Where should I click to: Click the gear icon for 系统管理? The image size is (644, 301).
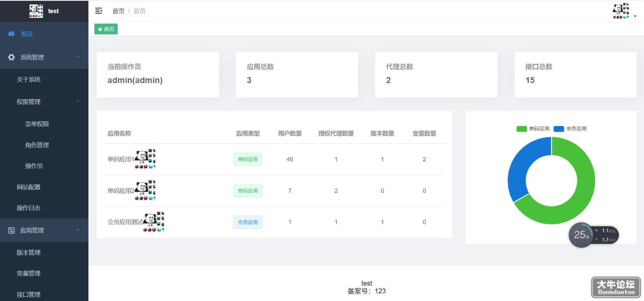(x=11, y=57)
